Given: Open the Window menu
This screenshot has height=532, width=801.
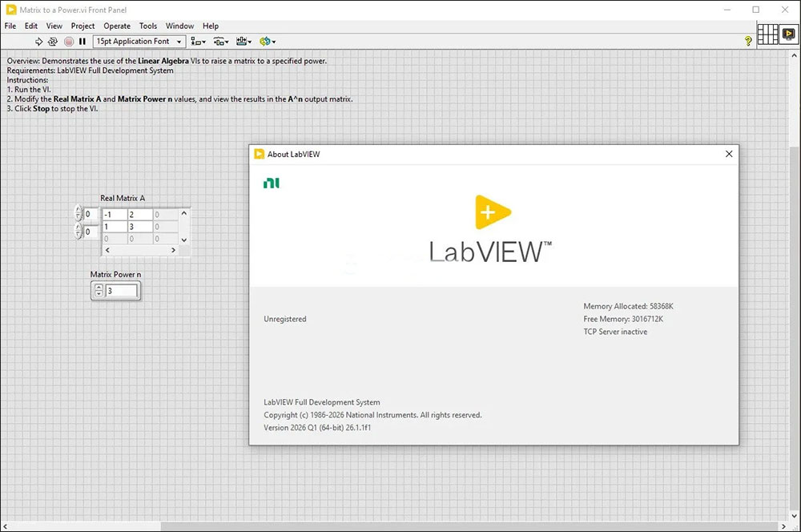Looking at the screenshot, I should tap(179, 26).
